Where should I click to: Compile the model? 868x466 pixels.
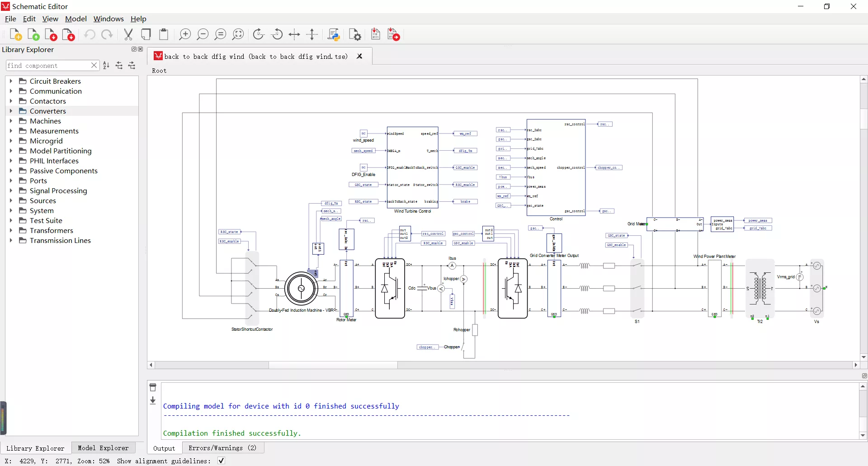tap(376, 35)
